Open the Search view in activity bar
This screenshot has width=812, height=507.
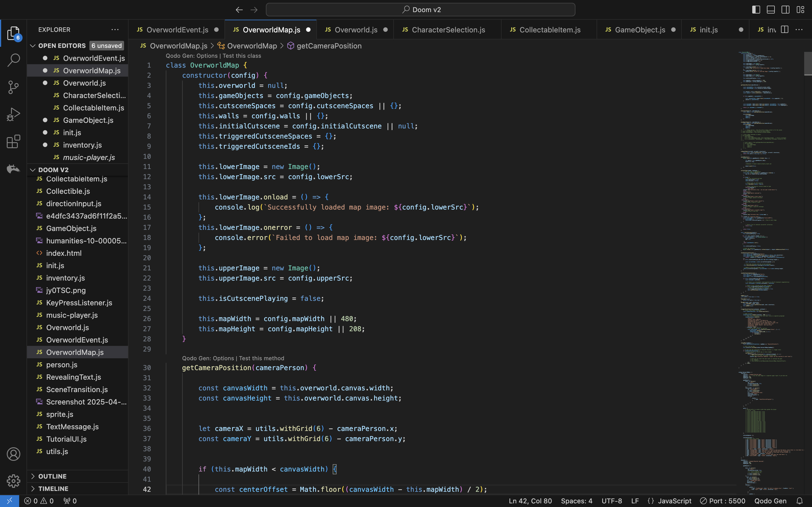click(x=14, y=60)
